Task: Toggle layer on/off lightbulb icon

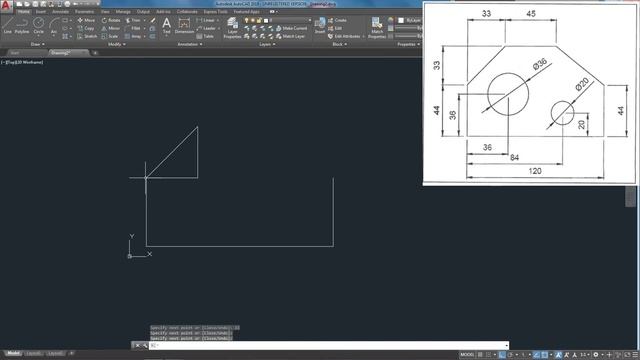Action: [x=247, y=20]
